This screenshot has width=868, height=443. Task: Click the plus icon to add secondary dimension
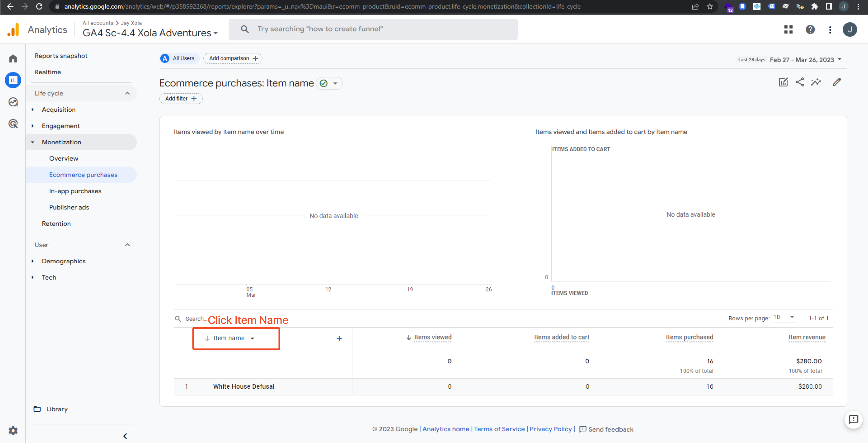click(x=339, y=338)
